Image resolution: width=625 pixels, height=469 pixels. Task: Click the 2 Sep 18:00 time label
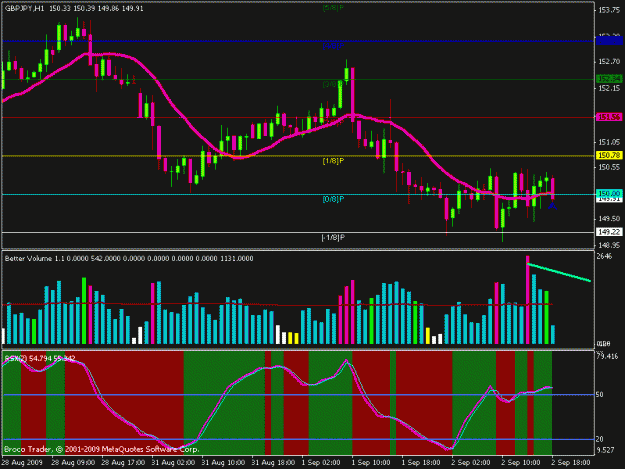(571, 463)
